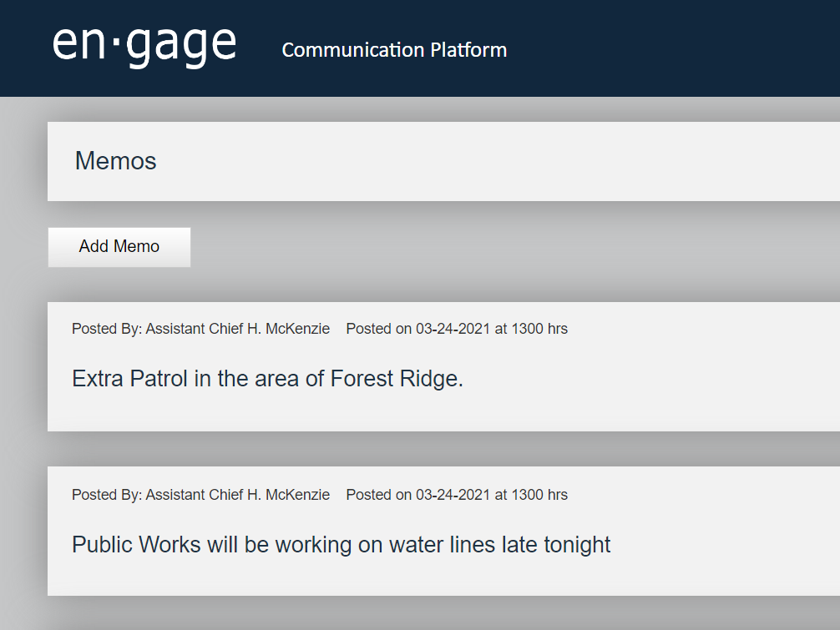
Task: Click "1300 hrs" time on the second memo
Action: [x=539, y=495]
